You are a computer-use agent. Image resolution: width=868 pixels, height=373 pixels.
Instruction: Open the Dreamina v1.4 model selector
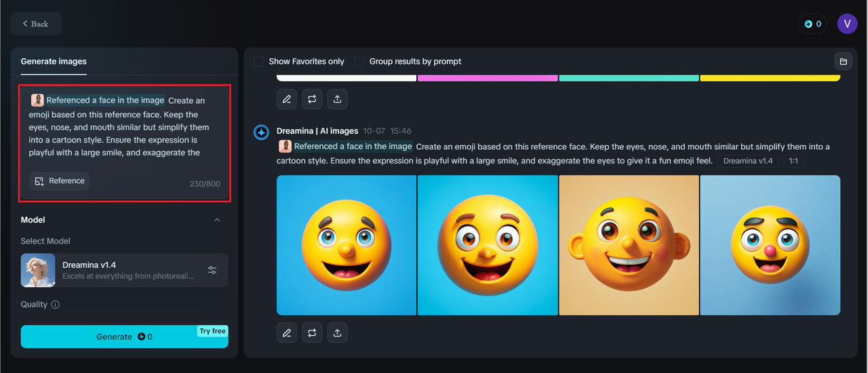pyautogui.click(x=124, y=270)
